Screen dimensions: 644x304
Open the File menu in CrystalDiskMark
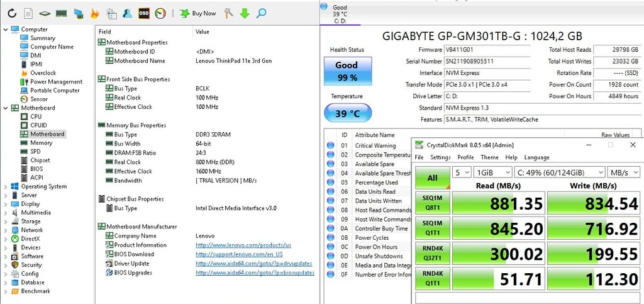coord(419,157)
